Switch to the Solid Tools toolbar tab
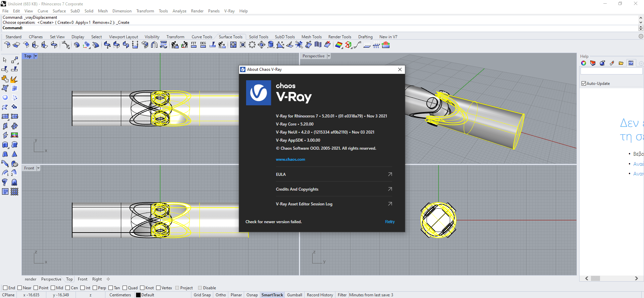The width and height of the screenshot is (644, 298). (259, 37)
